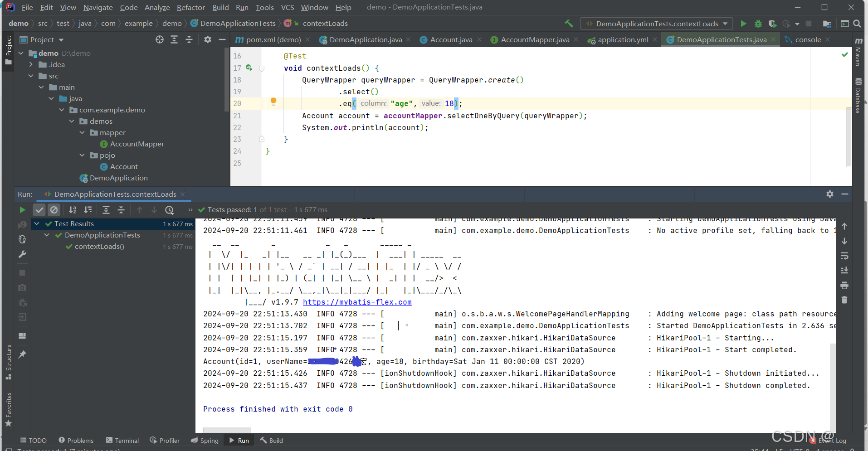868x451 pixels.
Task: Enable soft-wrap in console output
Action: (844, 256)
